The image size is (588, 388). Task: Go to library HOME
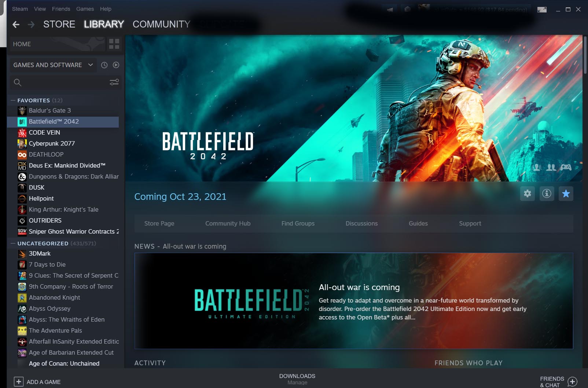[58, 44]
